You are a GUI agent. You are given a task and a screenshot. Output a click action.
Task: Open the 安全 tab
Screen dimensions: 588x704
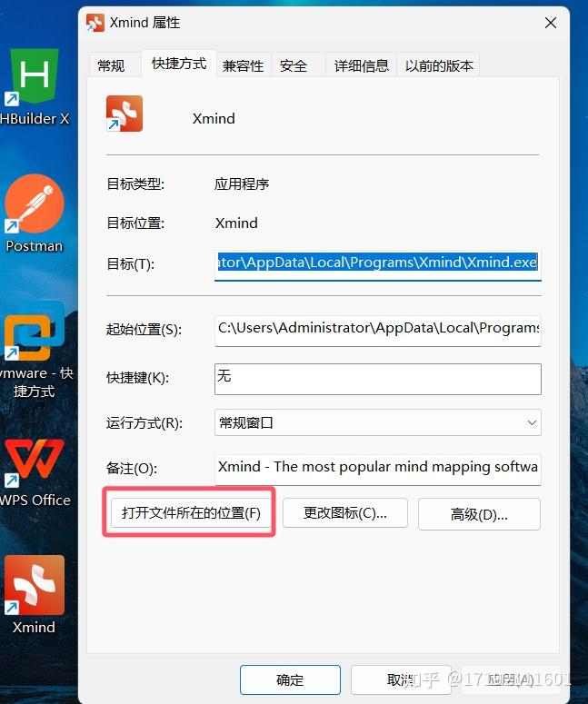(294, 66)
